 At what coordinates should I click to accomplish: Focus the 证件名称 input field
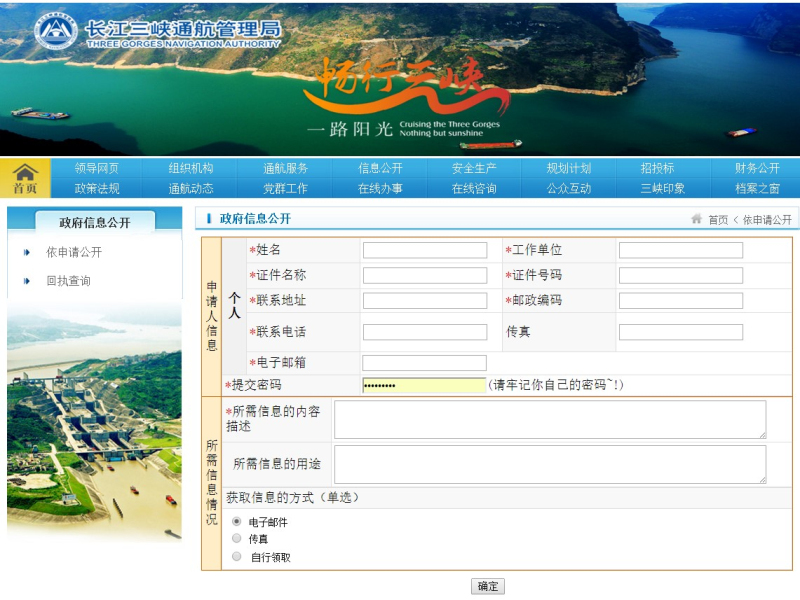pos(425,276)
